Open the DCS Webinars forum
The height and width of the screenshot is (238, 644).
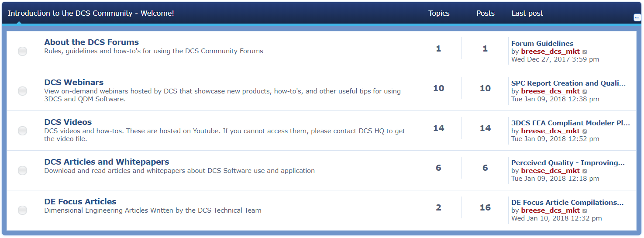click(x=74, y=82)
